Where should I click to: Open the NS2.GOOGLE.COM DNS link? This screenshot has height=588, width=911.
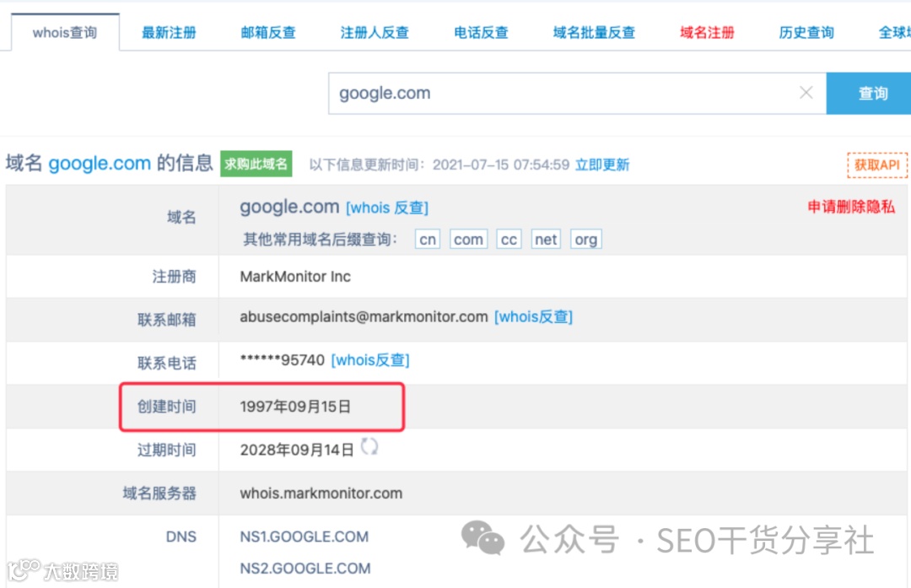tap(305, 569)
